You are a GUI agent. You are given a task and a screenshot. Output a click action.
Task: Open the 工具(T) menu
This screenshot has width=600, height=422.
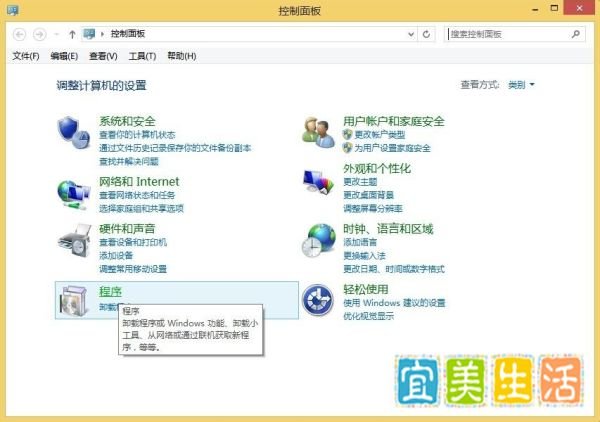142,56
